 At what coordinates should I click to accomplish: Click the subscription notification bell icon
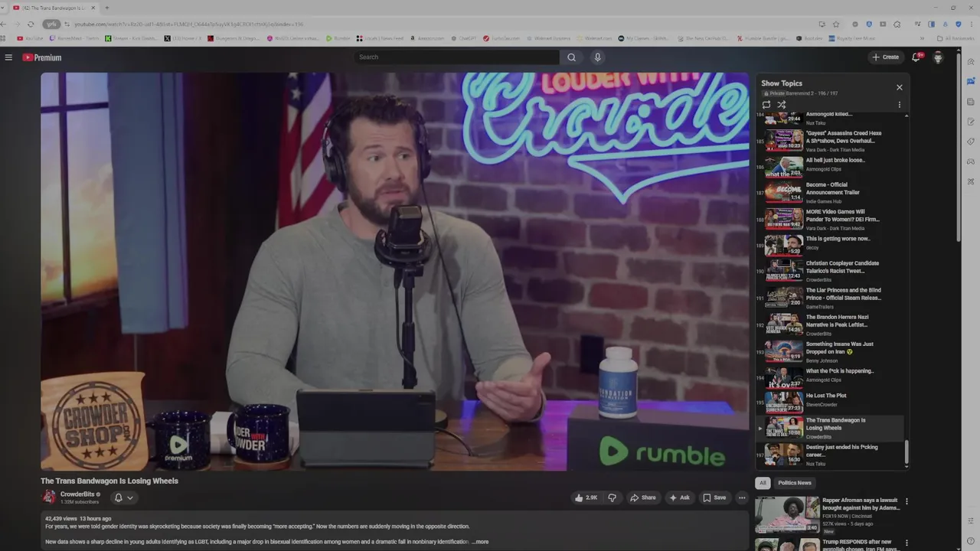[x=118, y=497]
